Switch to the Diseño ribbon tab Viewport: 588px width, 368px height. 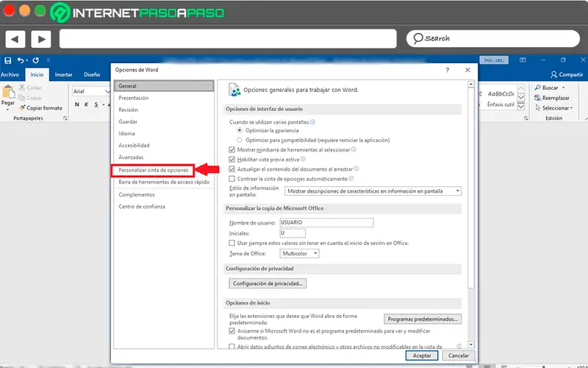(92, 74)
